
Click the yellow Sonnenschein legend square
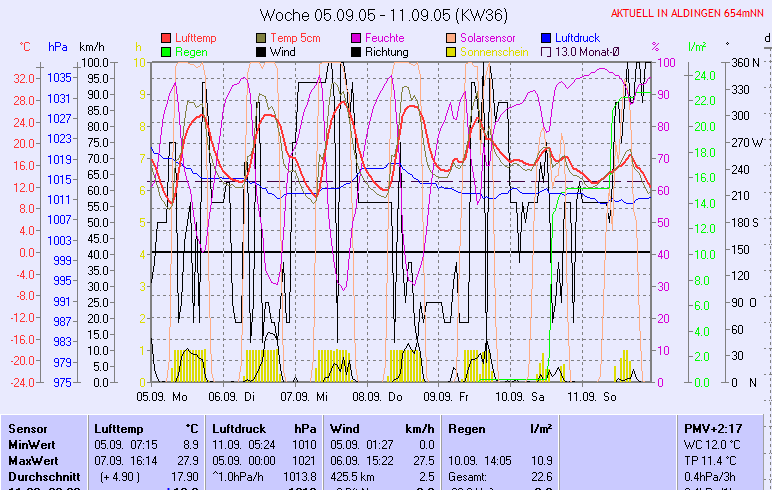click(x=451, y=51)
